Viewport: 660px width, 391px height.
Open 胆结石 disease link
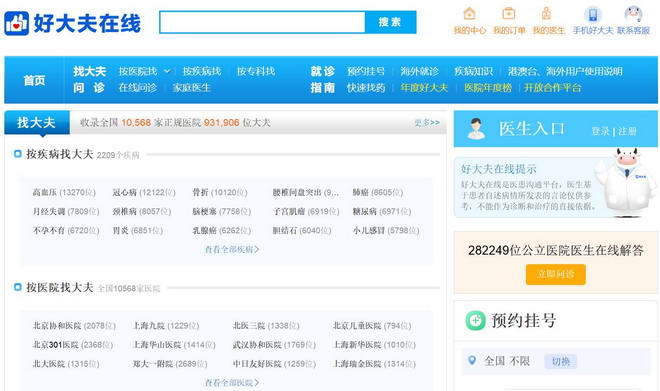[285, 230]
